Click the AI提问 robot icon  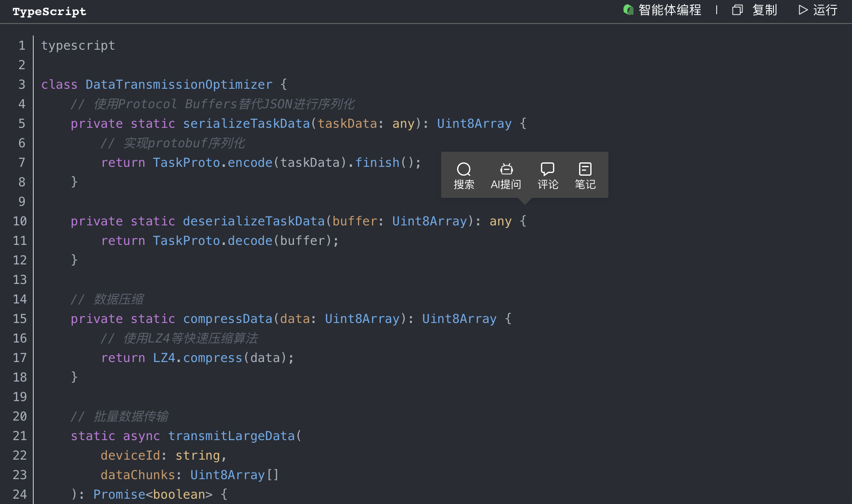tap(506, 169)
